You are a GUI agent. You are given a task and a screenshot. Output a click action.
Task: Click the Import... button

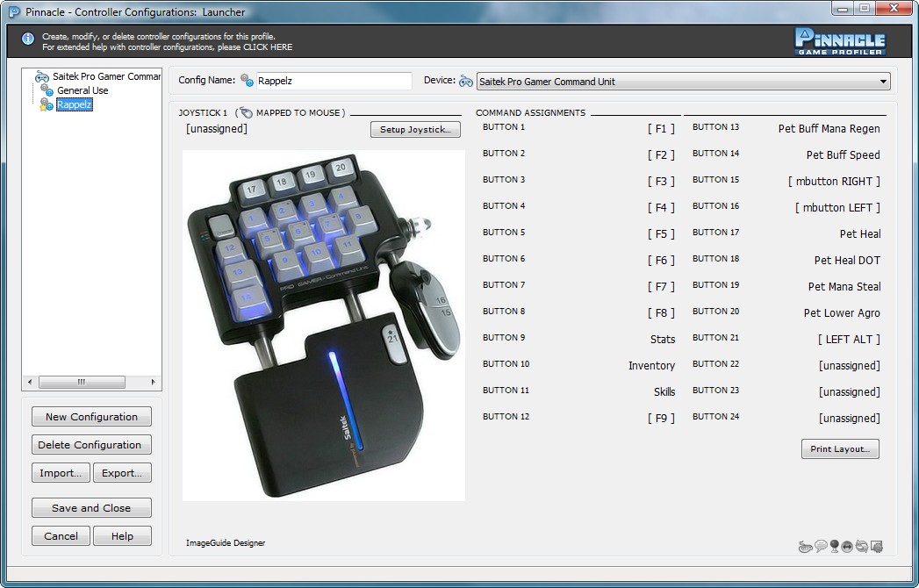61,473
